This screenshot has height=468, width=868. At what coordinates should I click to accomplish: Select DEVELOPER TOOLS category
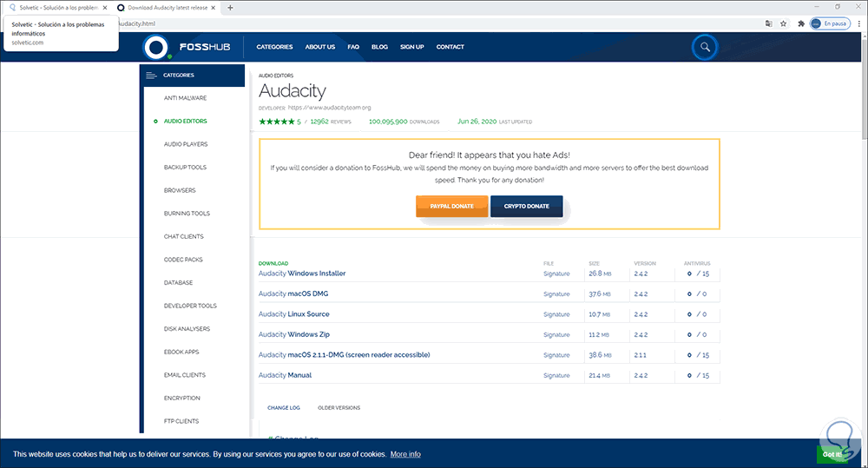[190, 306]
